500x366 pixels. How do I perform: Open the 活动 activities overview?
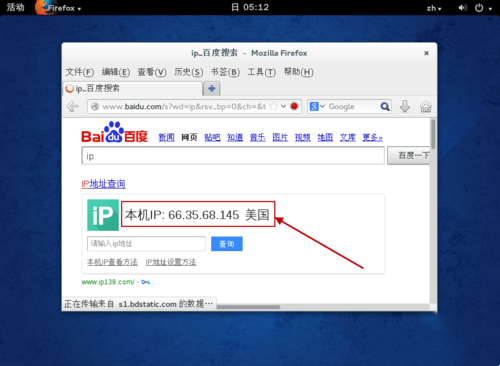(x=15, y=7)
